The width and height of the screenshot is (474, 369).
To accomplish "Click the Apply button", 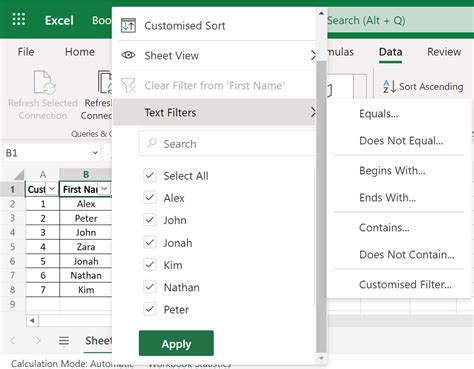I will click(176, 343).
